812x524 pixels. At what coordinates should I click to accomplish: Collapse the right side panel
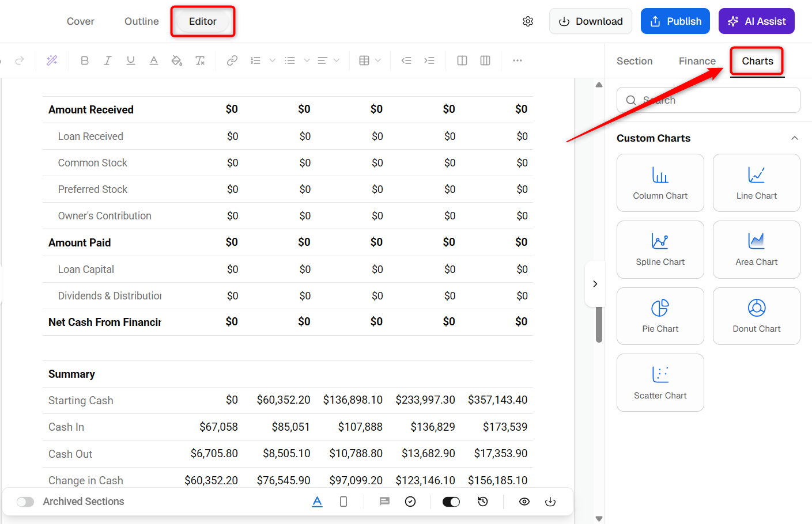(x=595, y=284)
